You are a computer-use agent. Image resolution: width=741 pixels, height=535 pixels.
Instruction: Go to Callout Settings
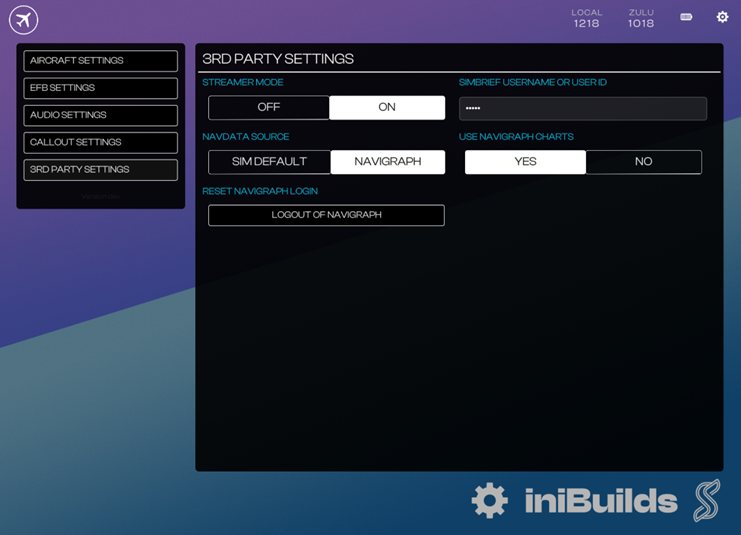101,142
